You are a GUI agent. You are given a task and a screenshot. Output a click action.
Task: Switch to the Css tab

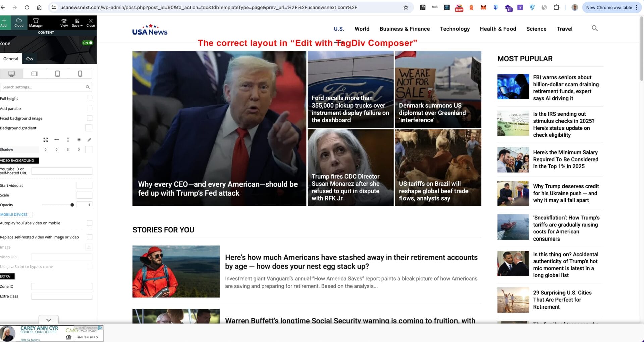coord(30,59)
